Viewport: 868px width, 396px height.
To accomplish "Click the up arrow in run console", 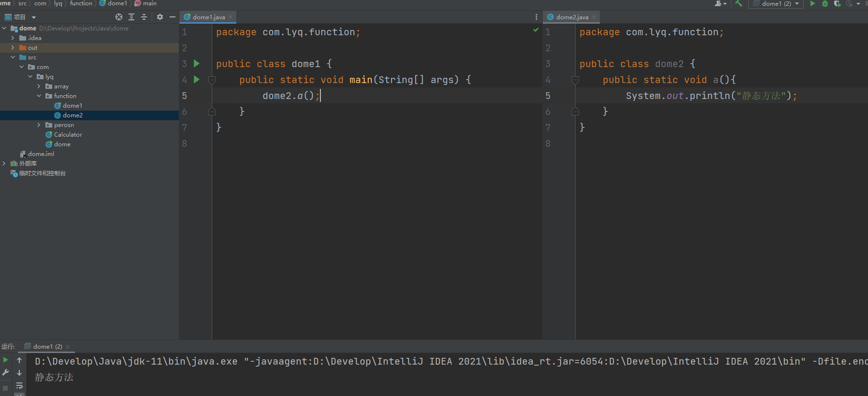I will click(19, 360).
